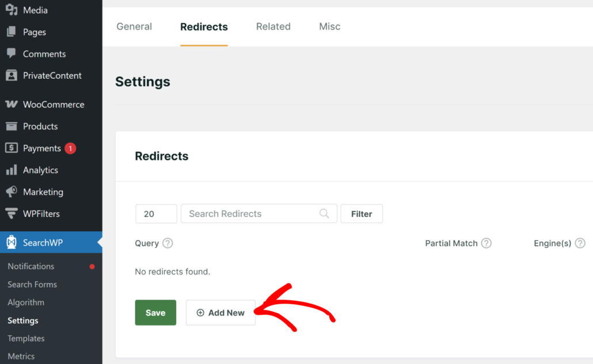The image size is (593, 364).
Task: Click the Marketing megaphone icon
Action: click(12, 191)
